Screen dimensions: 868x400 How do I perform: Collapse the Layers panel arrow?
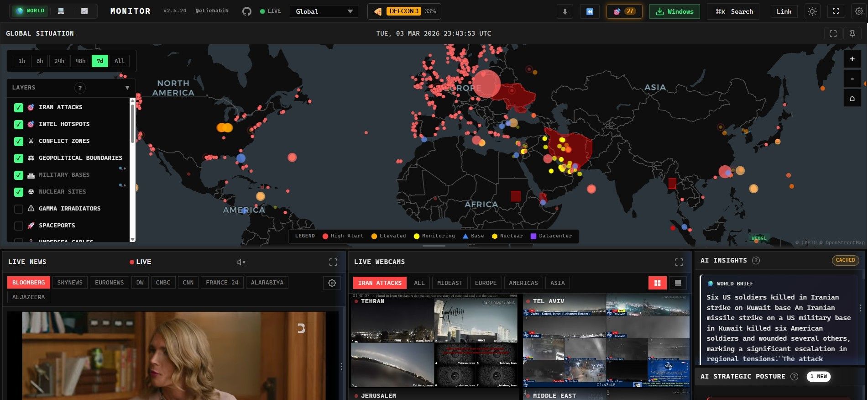point(127,88)
